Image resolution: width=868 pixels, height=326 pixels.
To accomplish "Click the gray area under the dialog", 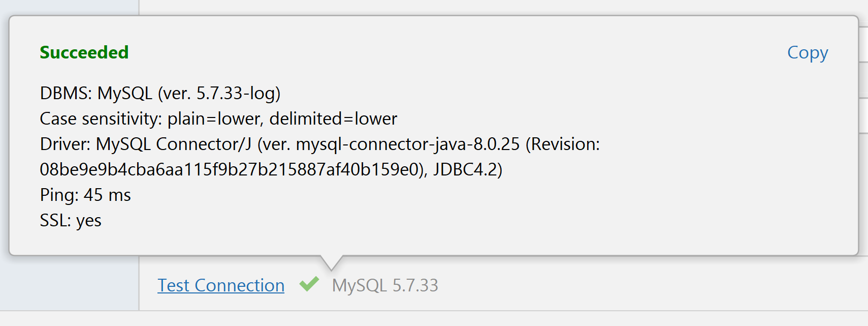I will coord(432,318).
